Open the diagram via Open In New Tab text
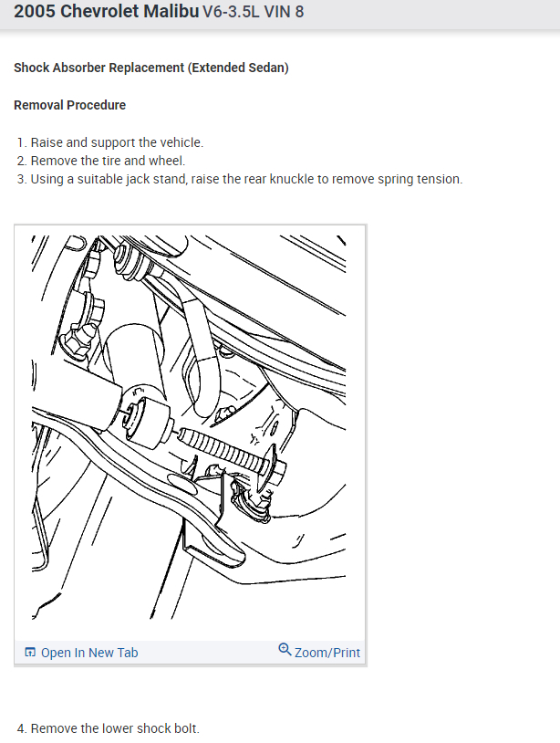560x743 pixels. click(89, 653)
